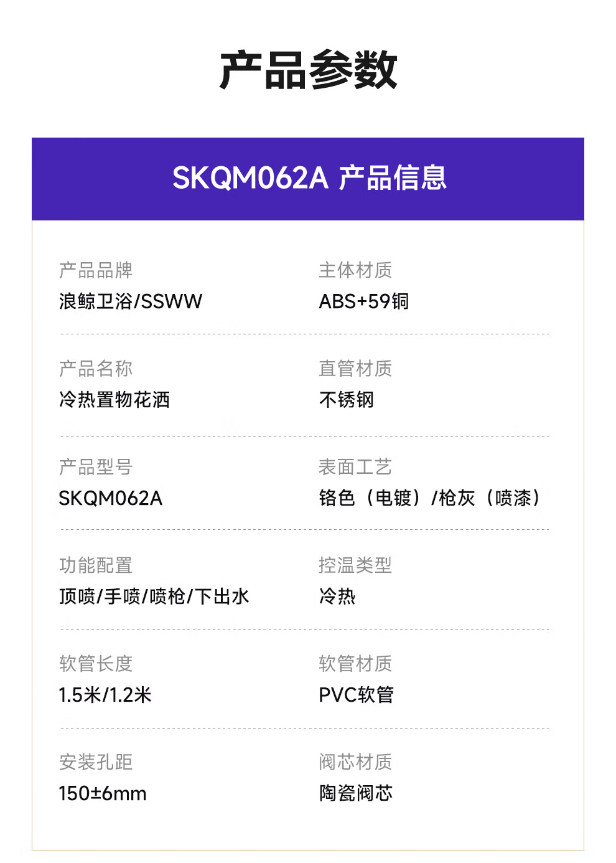Click the 顶喷/手喷/喷枪/下出水 function value

point(154,597)
